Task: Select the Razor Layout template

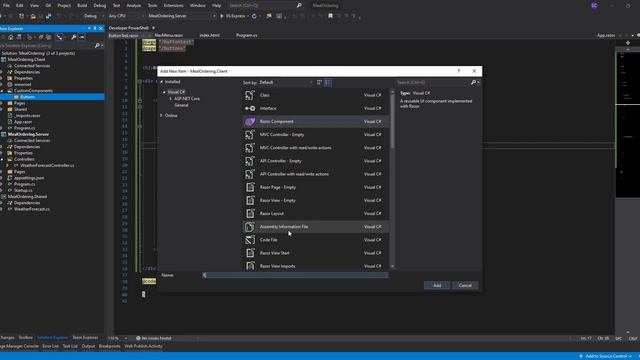Action: pos(316,213)
